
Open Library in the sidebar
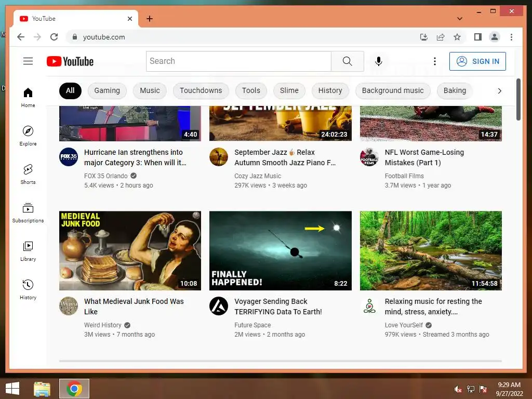pyautogui.click(x=28, y=251)
